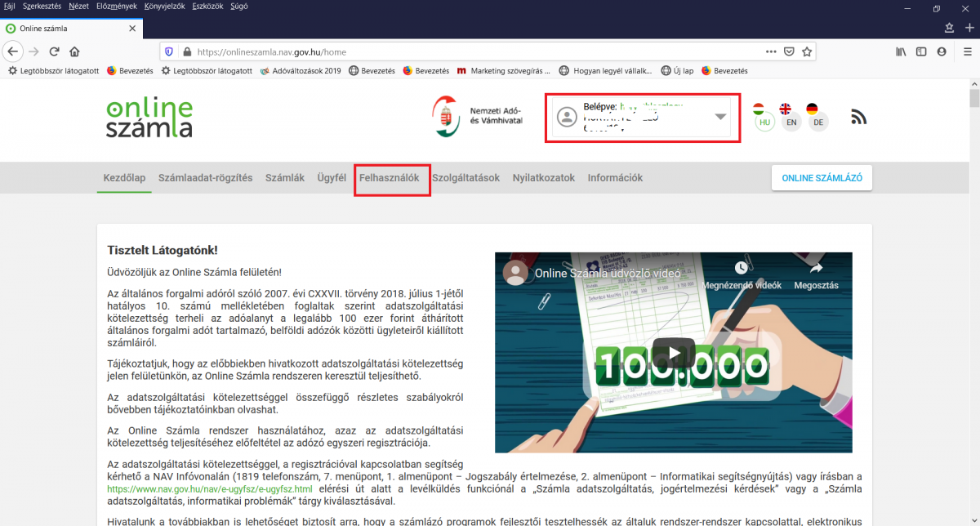Image resolution: width=980 pixels, height=526 pixels.
Task: Show site security padlock information
Action: [x=187, y=51]
